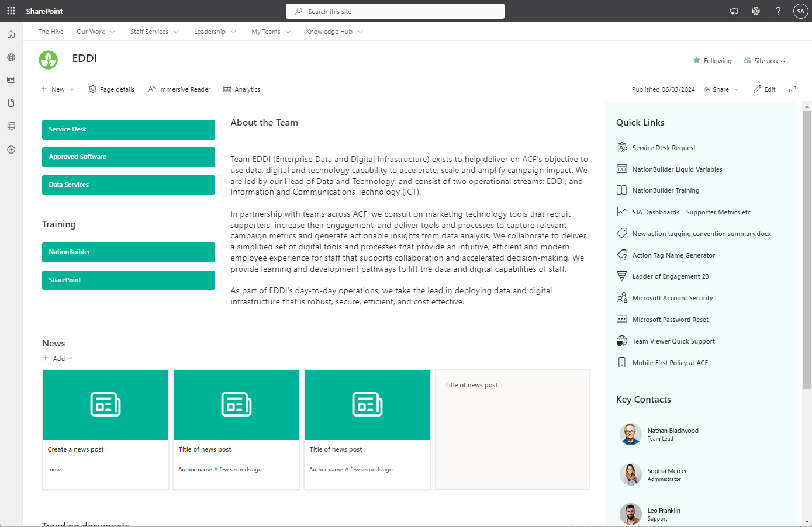Open the app launcher waffle icon
This screenshot has height=527, width=812.
pyautogui.click(x=11, y=11)
